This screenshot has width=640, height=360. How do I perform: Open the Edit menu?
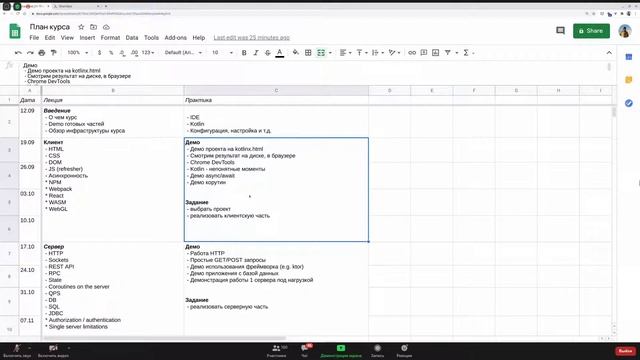click(x=50, y=38)
